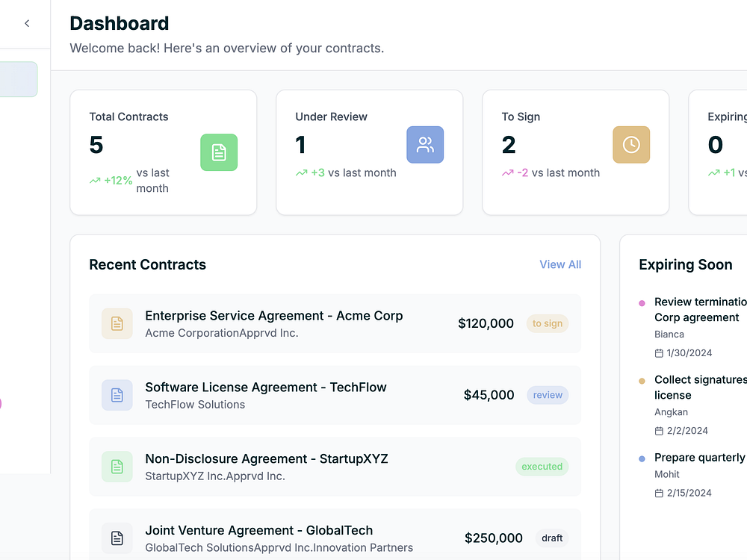Click the Non-Disclosure Agreement document icon
Viewport: 747px width, 560px height.
[x=117, y=467]
